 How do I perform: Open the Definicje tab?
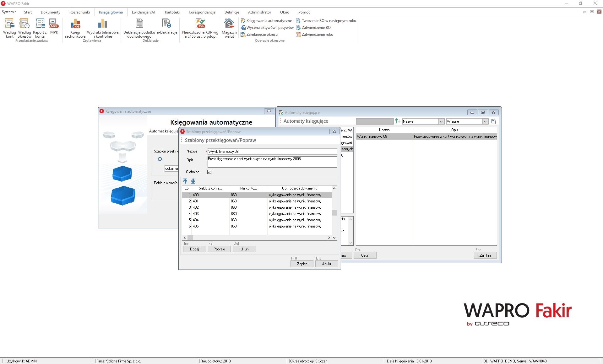pos(232,12)
